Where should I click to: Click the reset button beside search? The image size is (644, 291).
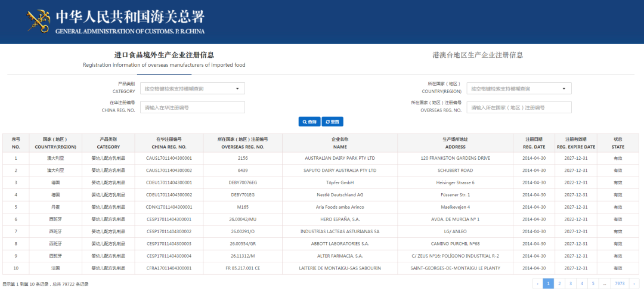coord(333,122)
